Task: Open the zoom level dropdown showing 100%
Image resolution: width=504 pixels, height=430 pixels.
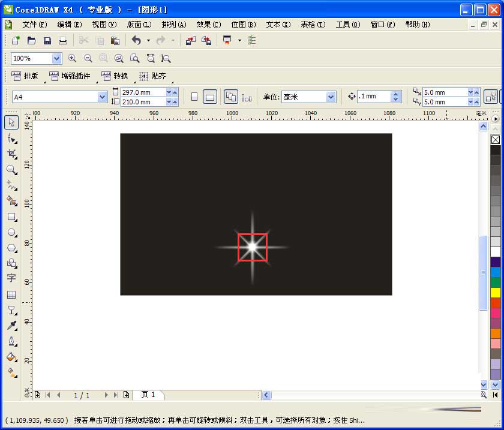Action: (x=56, y=58)
